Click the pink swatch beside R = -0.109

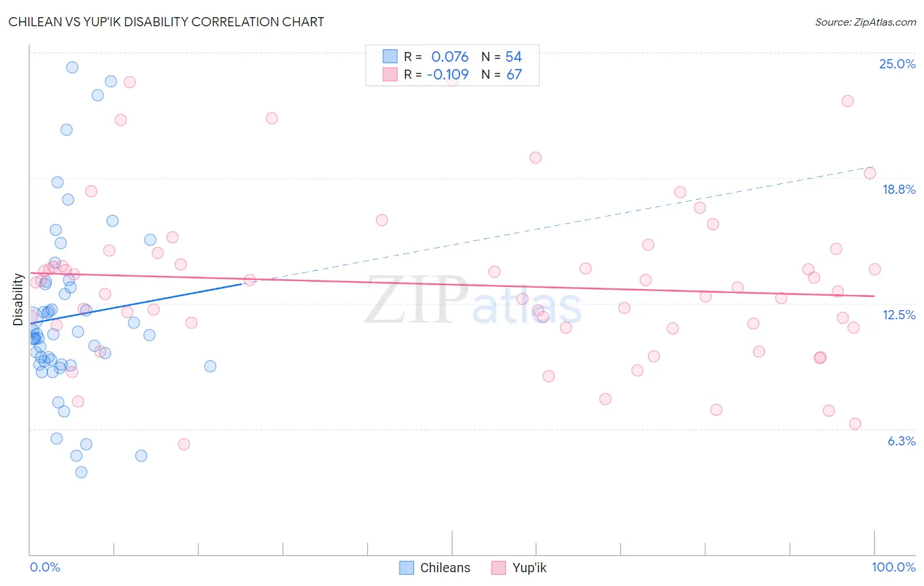point(390,74)
